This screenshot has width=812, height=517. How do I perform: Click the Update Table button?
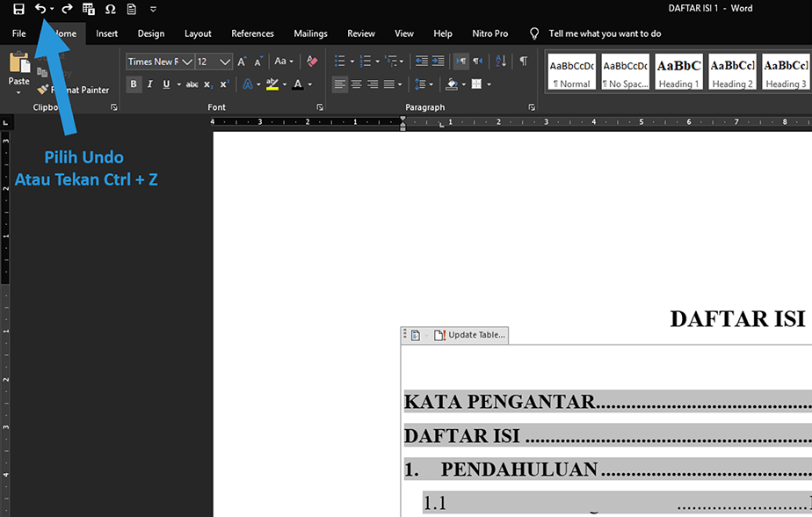click(x=469, y=335)
